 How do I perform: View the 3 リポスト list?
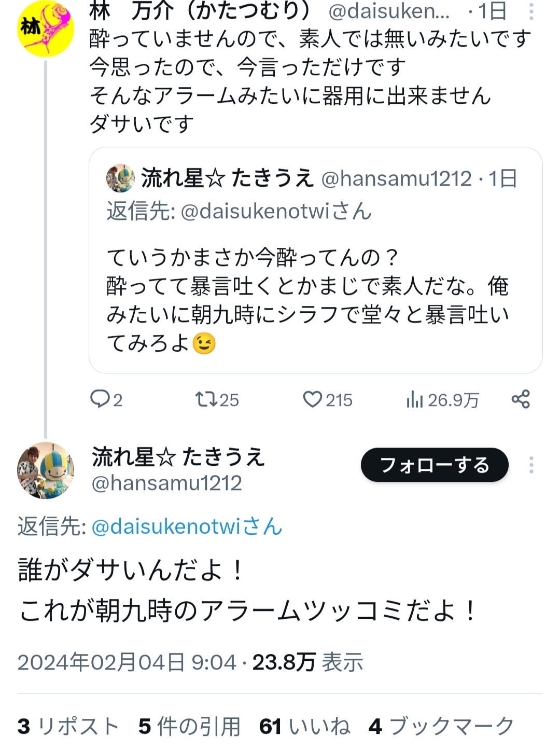[68, 727]
